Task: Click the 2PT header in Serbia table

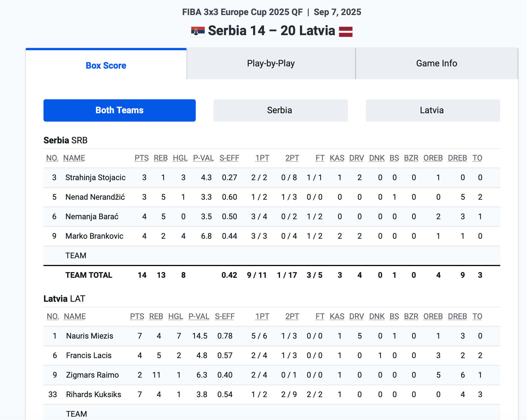Action: coord(292,158)
